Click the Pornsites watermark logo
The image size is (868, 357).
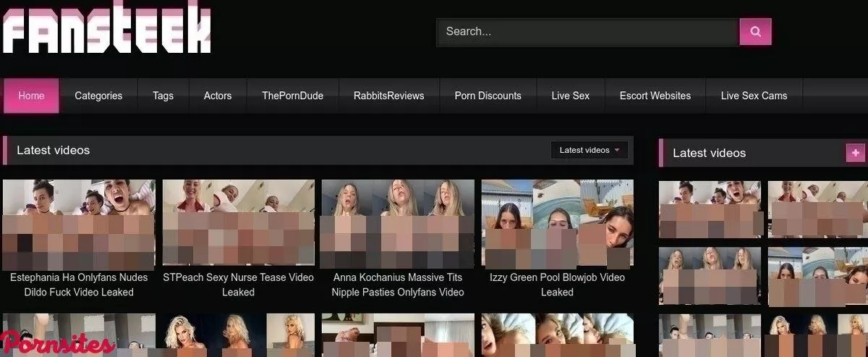pos(58,343)
